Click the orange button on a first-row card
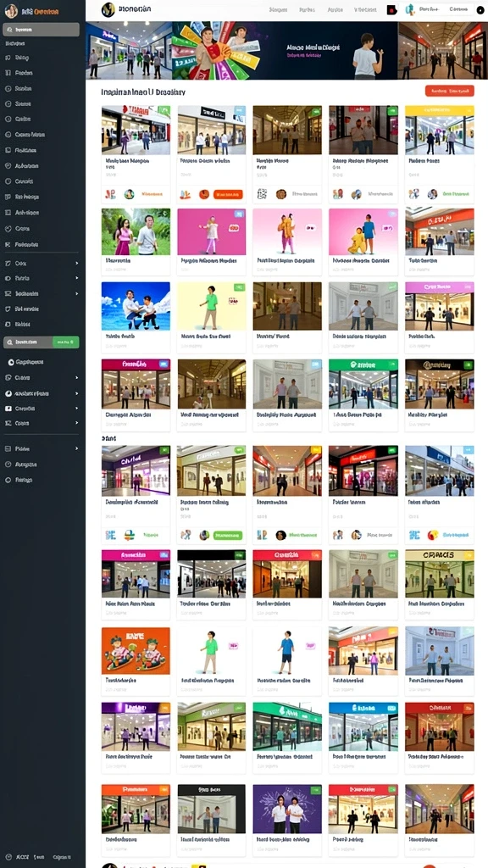 coord(228,194)
